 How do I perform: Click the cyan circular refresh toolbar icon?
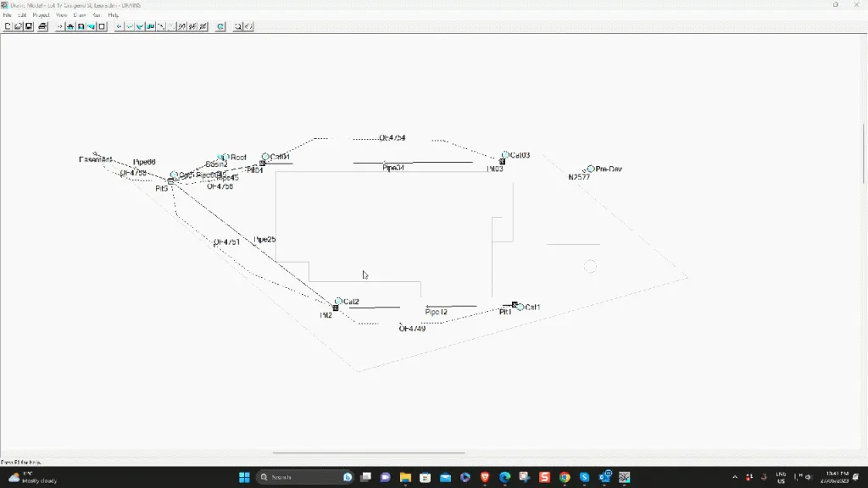pyautogui.click(x=220, y=26)
